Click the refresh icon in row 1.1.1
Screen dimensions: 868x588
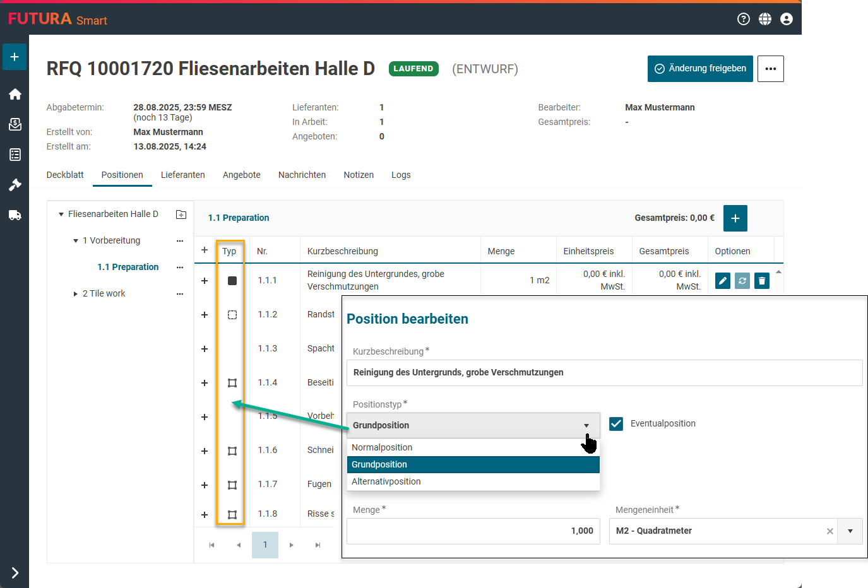tap(742, 281)
